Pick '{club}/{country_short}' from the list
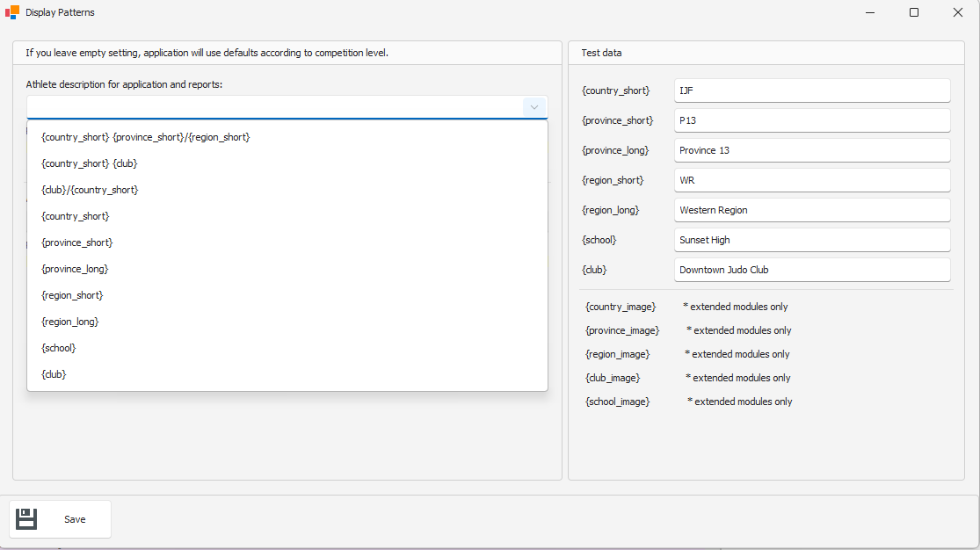Image resolution: width=980 pixels, height=550 pixels. [x=90, y=190]
